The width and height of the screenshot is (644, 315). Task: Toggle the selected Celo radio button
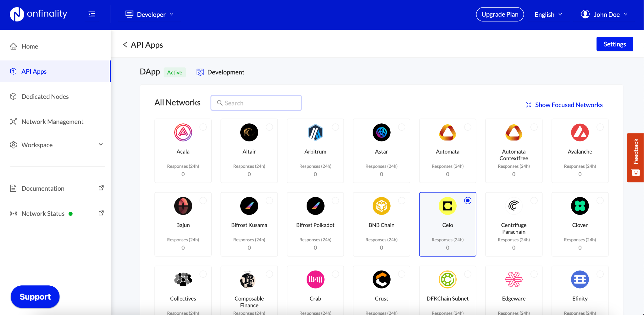[468, 200]
